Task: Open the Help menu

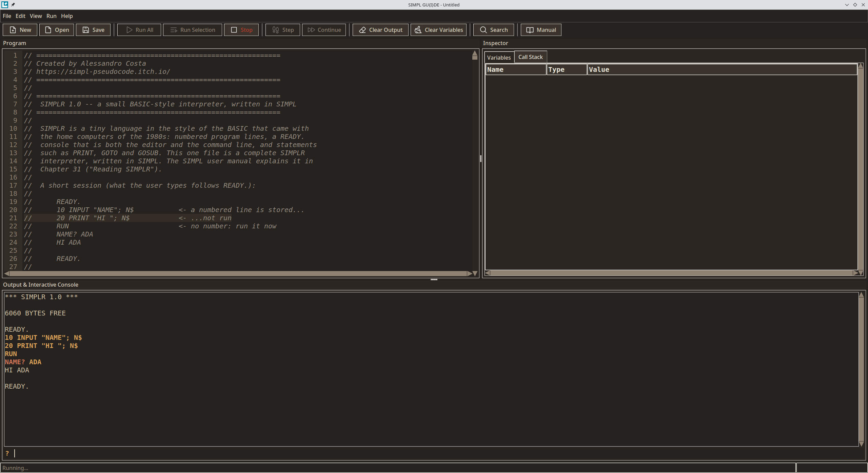Action: tap(67, 16)
